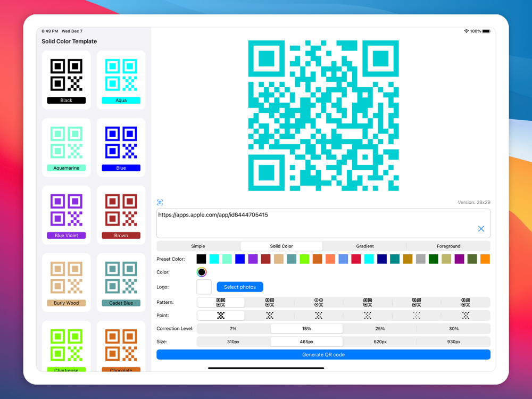Select the third Point style option

[x=319, y=315]
